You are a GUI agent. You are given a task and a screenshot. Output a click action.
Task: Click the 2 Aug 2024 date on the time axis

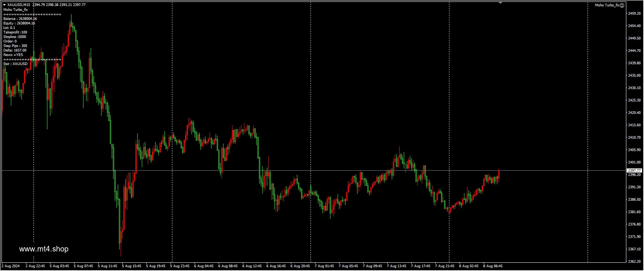click(11, 266)
